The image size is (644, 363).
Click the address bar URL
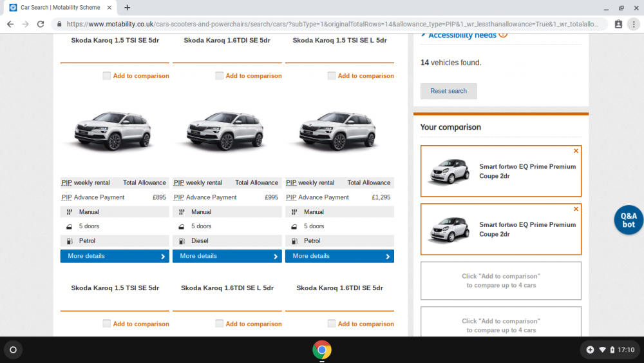[x=332, y=25]
